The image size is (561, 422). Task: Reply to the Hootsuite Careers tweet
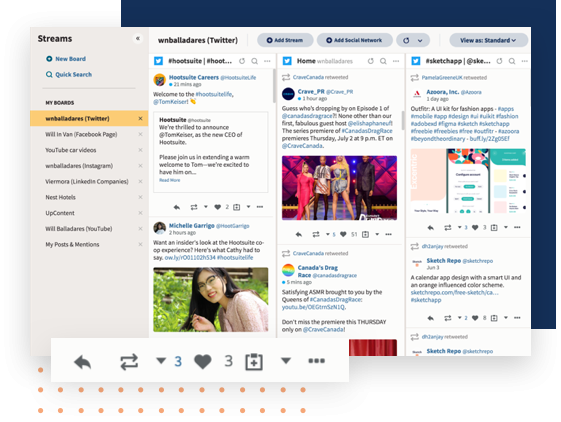(x=177, y=207)
